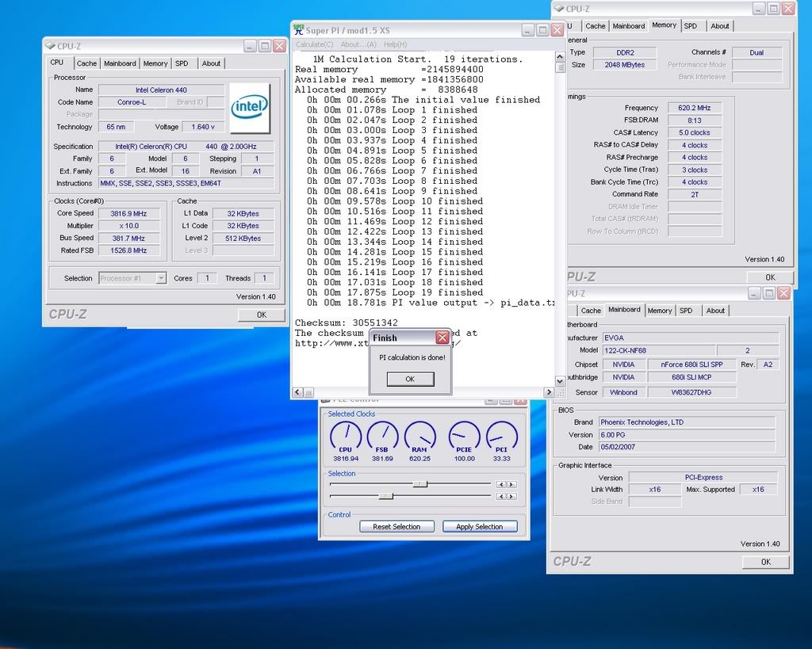Click the Voltage value 1.640 v

point(203,127)
